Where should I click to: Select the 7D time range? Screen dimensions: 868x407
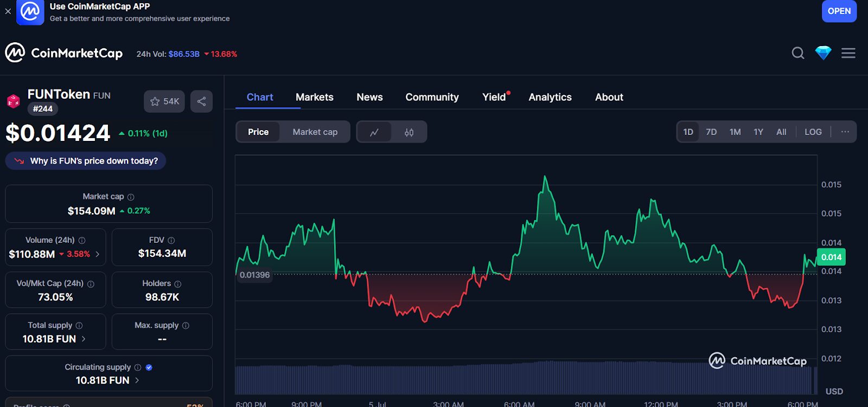tap(711, 132)
